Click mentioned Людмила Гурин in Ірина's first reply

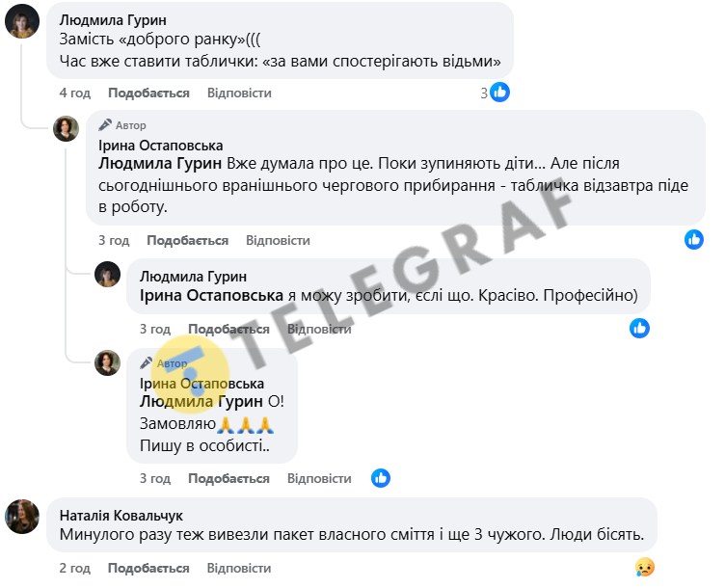pyautogui.click(x=160, y=163)
